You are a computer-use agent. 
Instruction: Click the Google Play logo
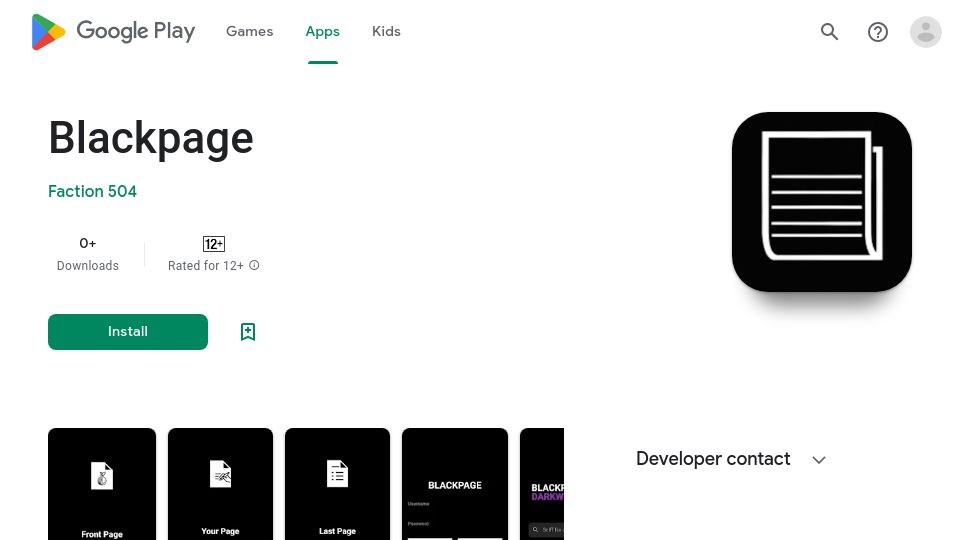[113, 31]
